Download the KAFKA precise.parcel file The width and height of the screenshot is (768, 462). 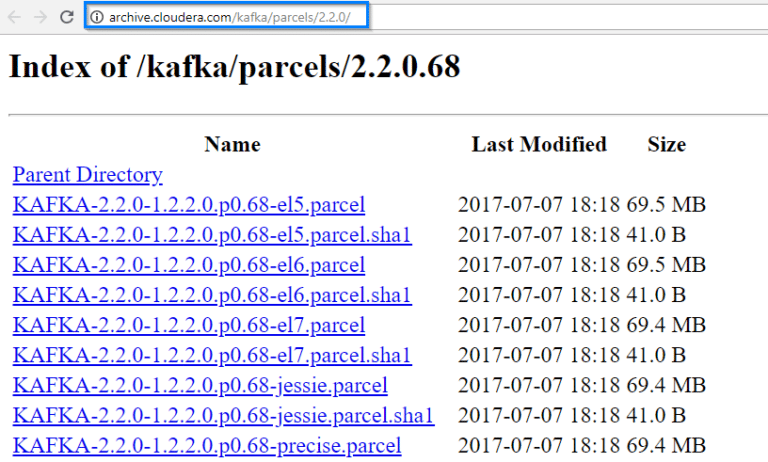tap(207, 445)
